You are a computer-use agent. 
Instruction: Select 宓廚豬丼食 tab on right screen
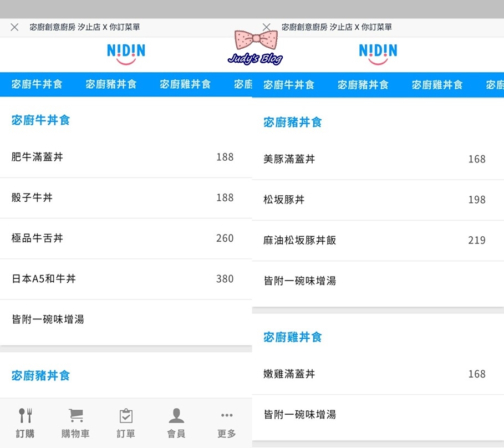click(x=363, y=85)
